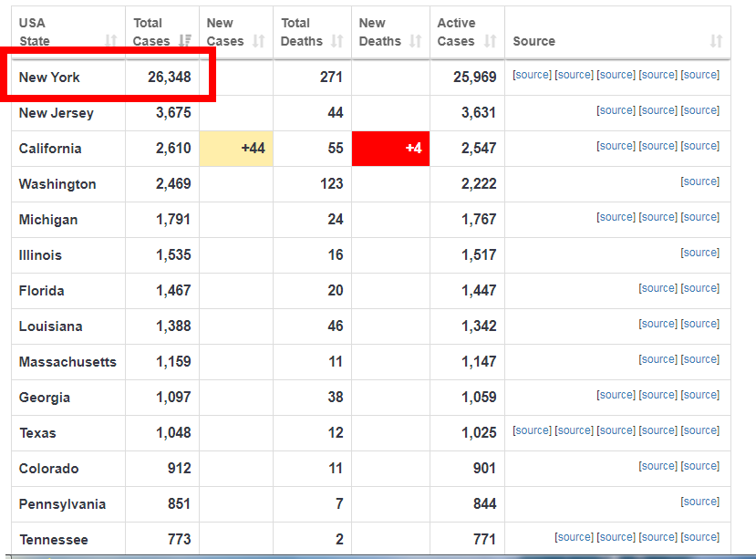Open last source link for Georgia
The width and height of the screenshot is (756, 559).
pos(700,395)
